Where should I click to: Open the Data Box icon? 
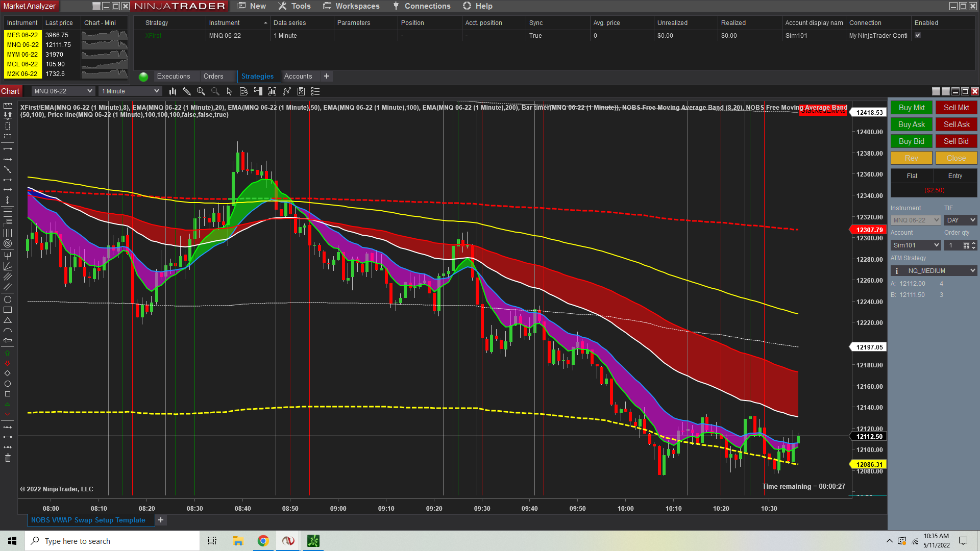[243, 91]
